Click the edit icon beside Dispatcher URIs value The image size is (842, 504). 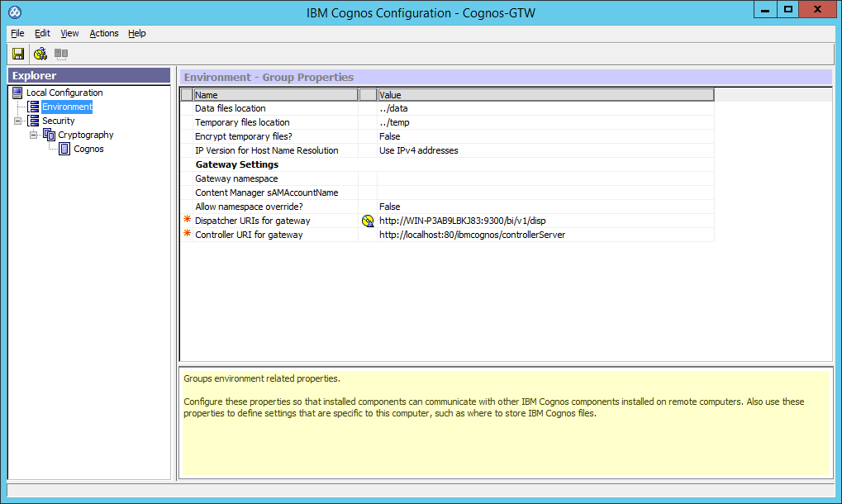pos(368,221)
